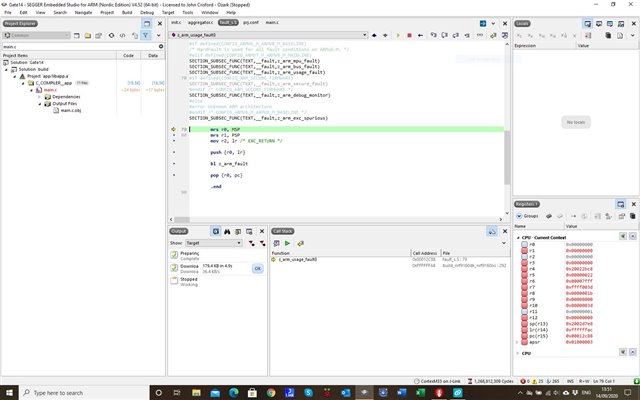Click the new folder icon in Project Explorer
The image size is (640, 400).
[x=88, y=36]
